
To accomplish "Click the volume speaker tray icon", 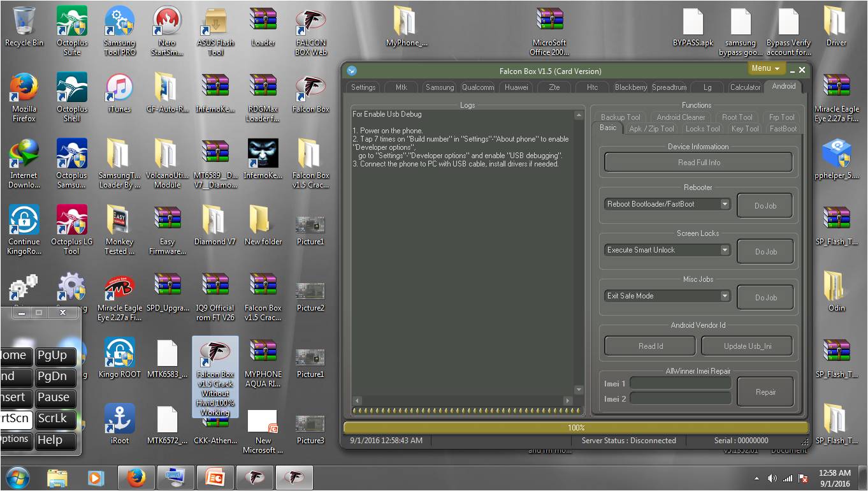I will click(772, 478).
